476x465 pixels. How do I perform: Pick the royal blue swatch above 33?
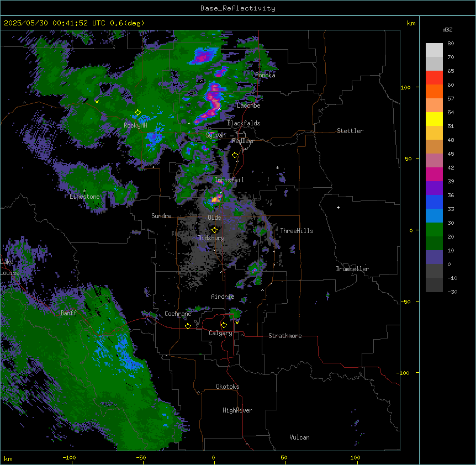click(x=434, y=202)
